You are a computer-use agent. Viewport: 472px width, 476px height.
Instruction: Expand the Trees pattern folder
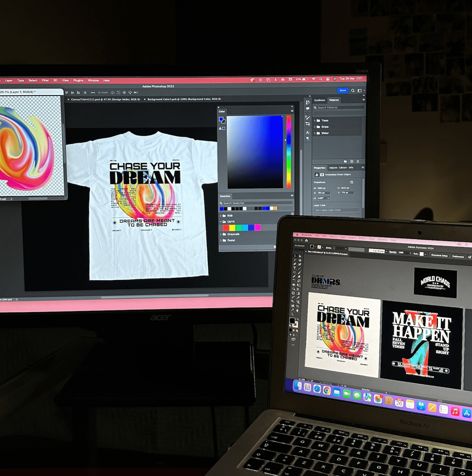pyautogui.click(x=315, y=121)
